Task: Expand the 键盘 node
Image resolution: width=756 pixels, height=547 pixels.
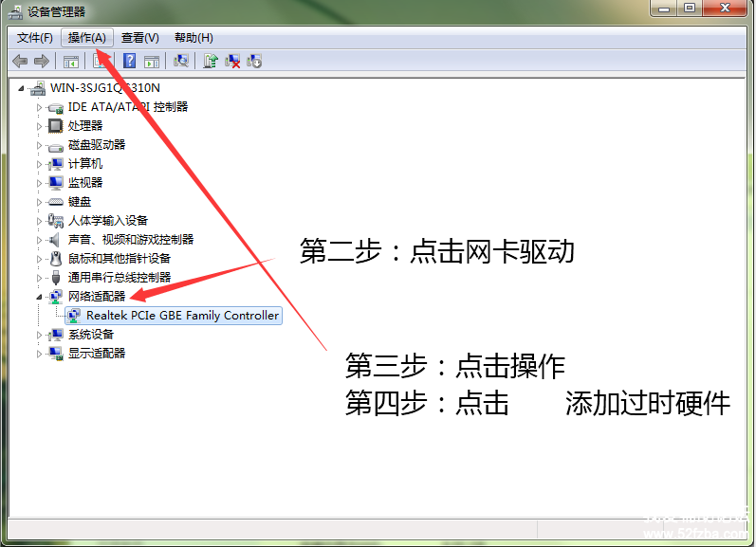Action: click(x=39, y=202)
